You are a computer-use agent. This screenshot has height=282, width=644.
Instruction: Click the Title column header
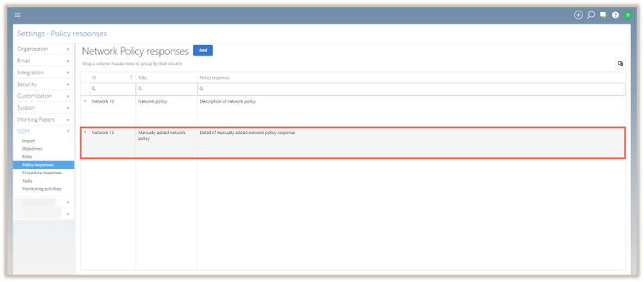coord(143,78)
